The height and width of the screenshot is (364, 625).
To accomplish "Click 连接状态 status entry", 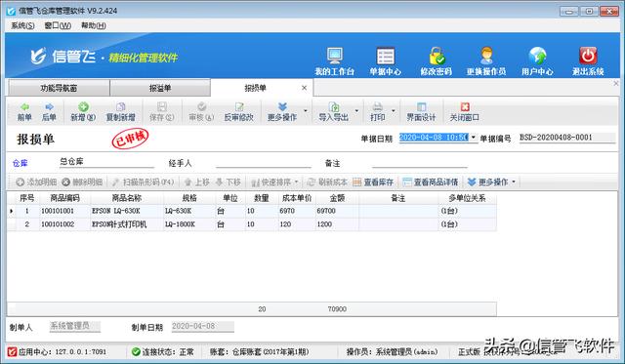I will [x=163, y=351].
